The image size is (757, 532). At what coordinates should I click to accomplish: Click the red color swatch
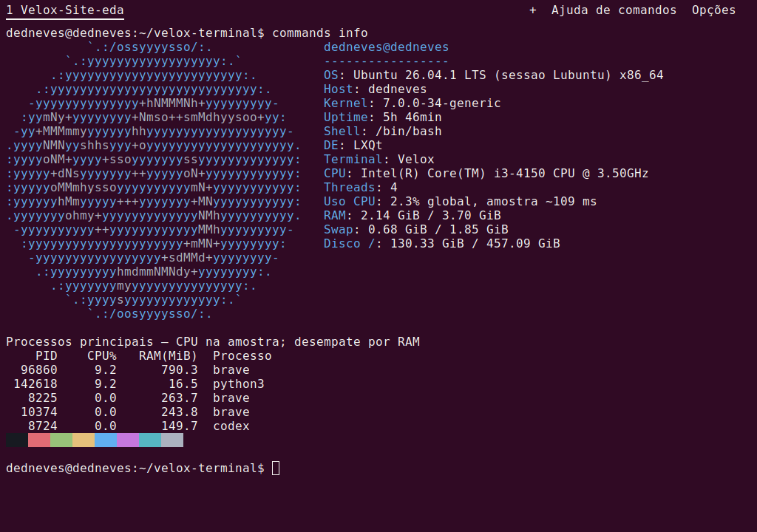[39, 440]
